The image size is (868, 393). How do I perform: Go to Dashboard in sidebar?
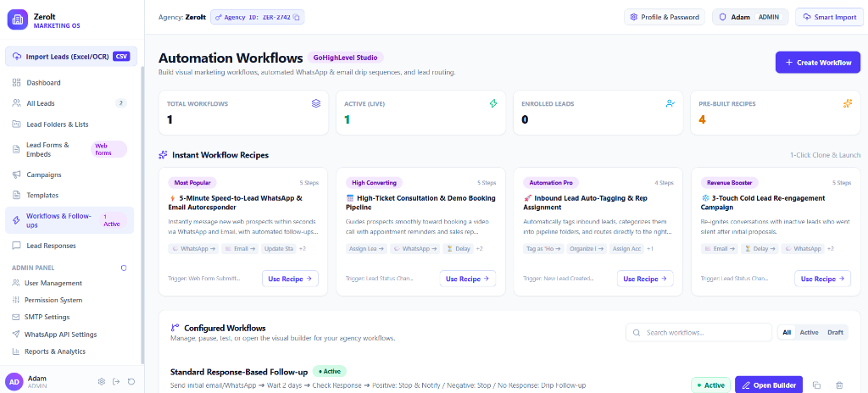[71, 82]
